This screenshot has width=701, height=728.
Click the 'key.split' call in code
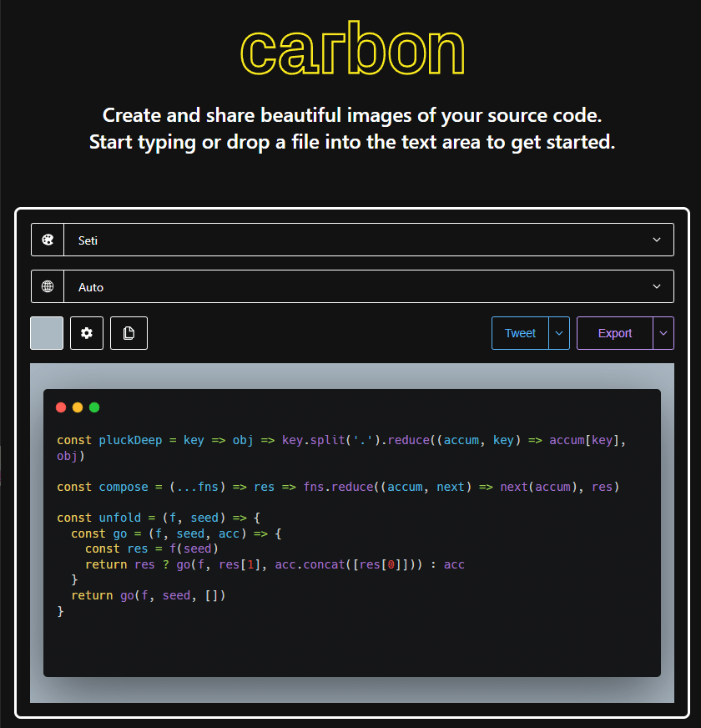pyautogui.click(x=313, y=440)
